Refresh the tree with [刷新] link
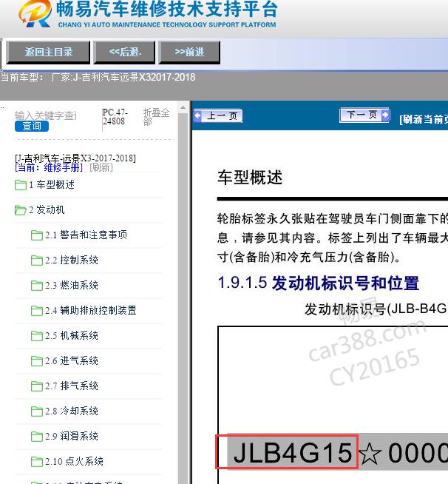The width and height of the screenshot is (448, 484). [101, 167]
